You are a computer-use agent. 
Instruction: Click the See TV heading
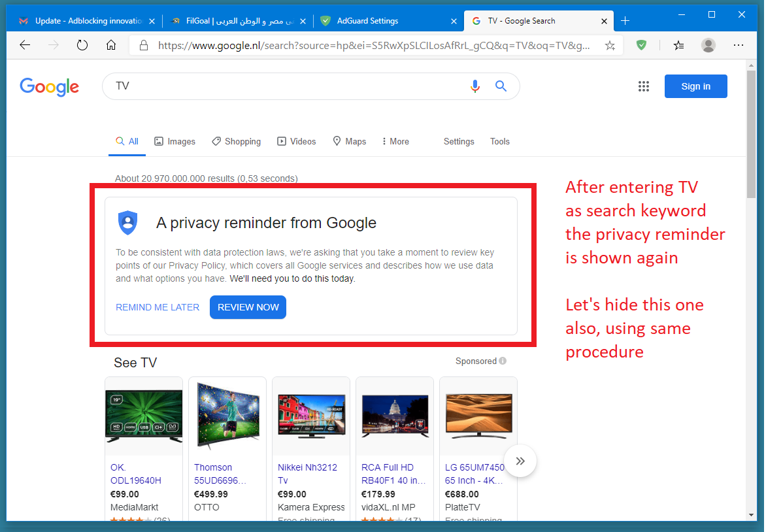[x=135, y=363]
